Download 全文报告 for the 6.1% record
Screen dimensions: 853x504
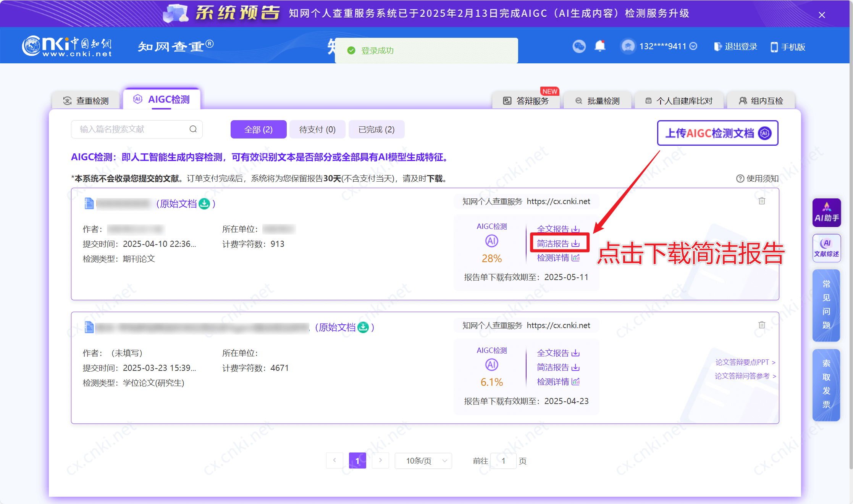(x=558, y=353)
